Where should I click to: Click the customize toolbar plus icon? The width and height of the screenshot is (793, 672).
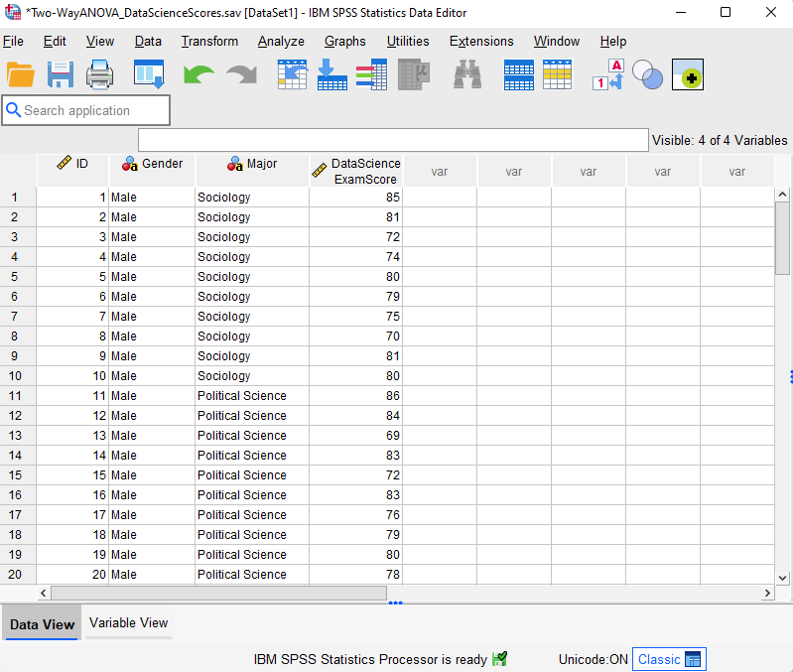(688, 74)
